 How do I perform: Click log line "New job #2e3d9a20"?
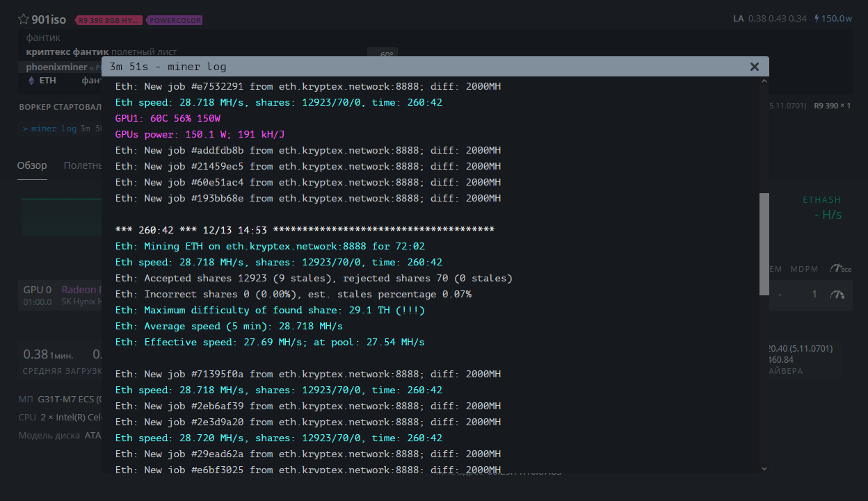(308, 422)
